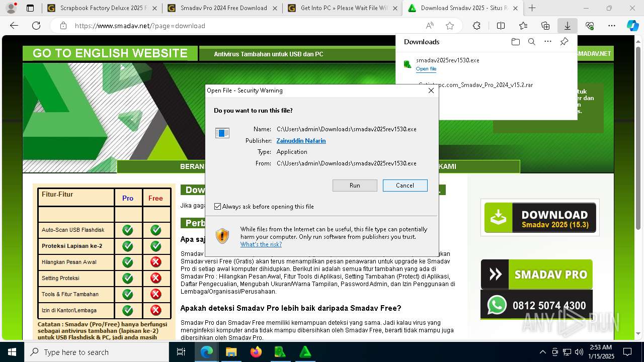Open Task View on taskbar
Screen dimensions: 644x362
coord(181,352)
